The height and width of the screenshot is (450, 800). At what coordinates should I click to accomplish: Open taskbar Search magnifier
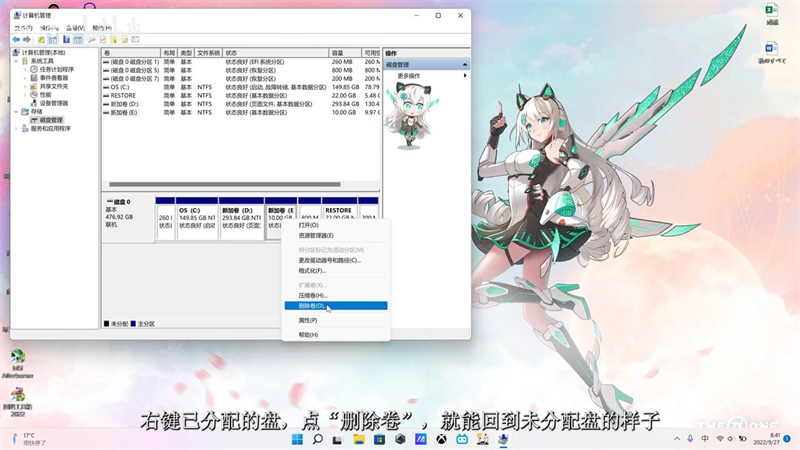(317, 439)
